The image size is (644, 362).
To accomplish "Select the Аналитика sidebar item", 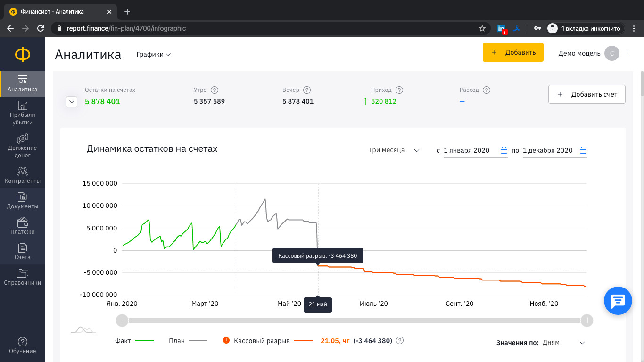I will pos(22,84).
